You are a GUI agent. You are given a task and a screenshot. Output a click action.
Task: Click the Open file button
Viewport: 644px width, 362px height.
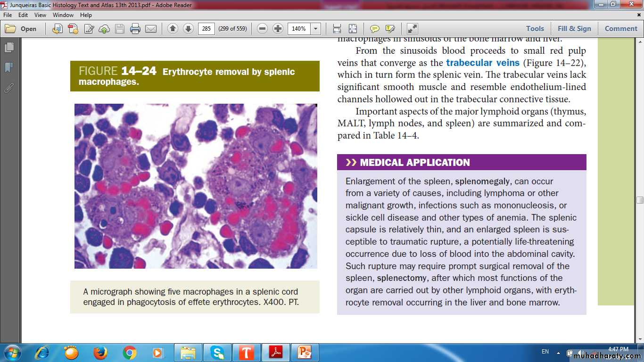point(21,29)
